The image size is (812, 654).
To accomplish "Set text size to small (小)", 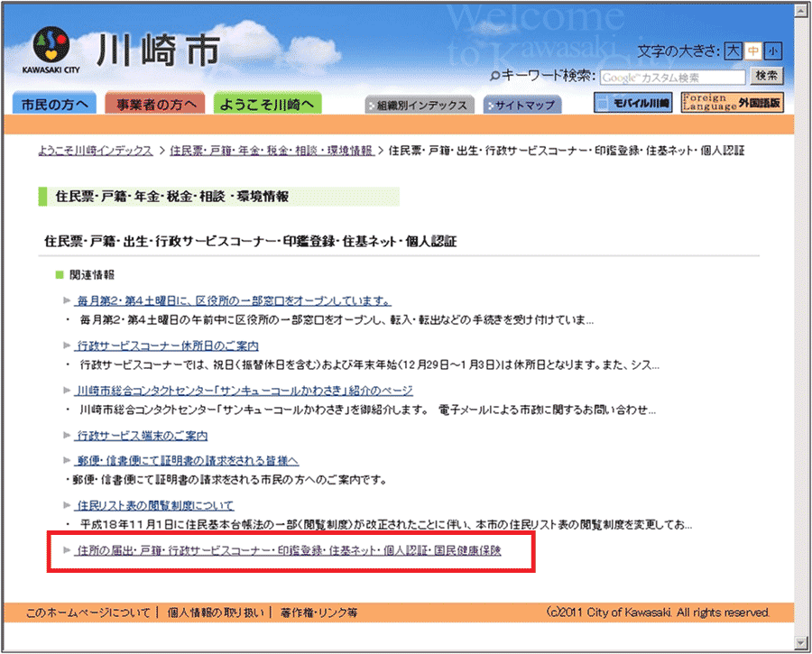I will pos(772,51).
